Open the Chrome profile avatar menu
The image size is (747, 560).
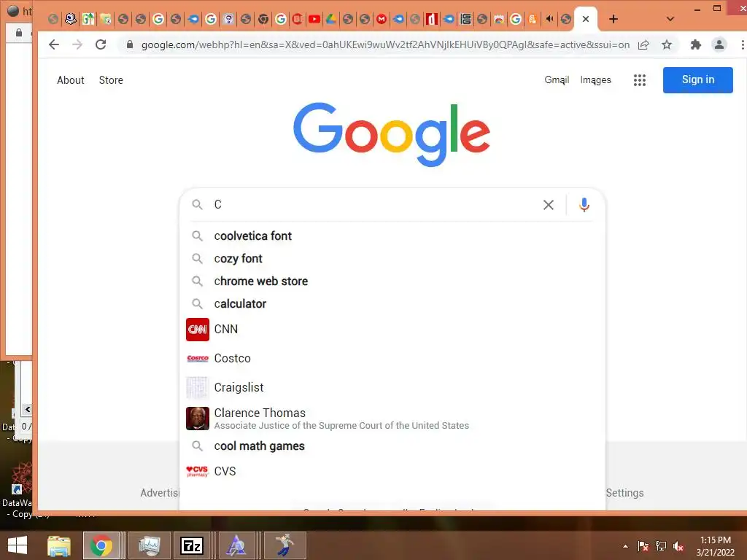719,44
